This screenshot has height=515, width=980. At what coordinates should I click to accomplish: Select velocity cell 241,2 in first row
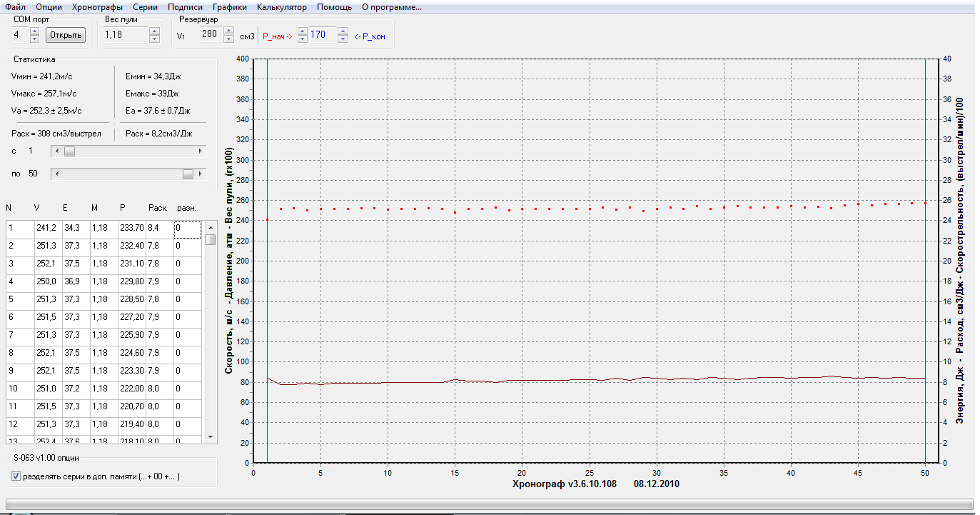[47, 228]
